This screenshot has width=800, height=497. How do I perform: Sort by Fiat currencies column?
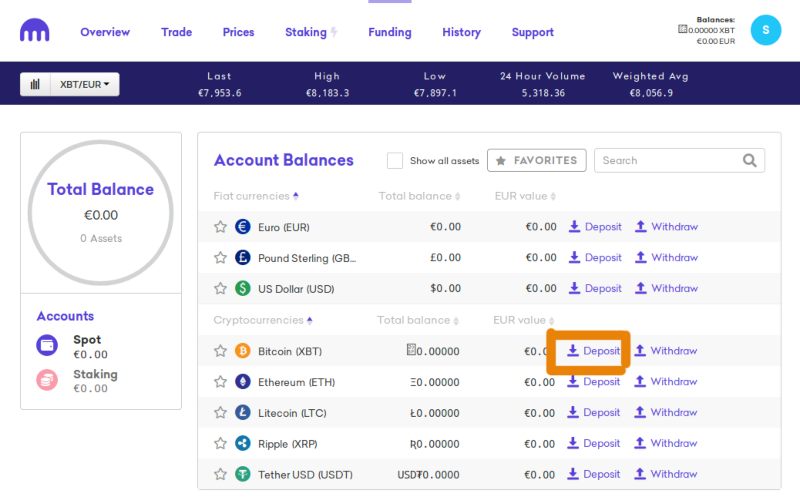coord(256,196)
